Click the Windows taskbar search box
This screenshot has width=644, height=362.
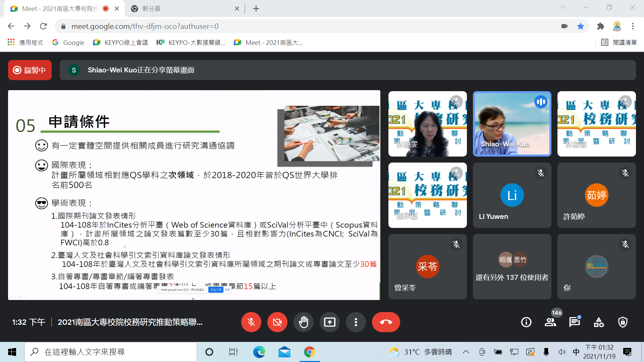click(111, 352)
